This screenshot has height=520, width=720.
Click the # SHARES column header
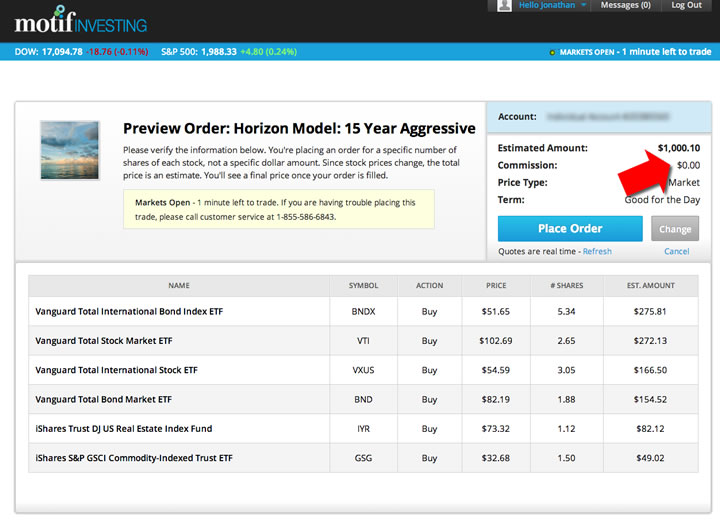pos(567,285)
